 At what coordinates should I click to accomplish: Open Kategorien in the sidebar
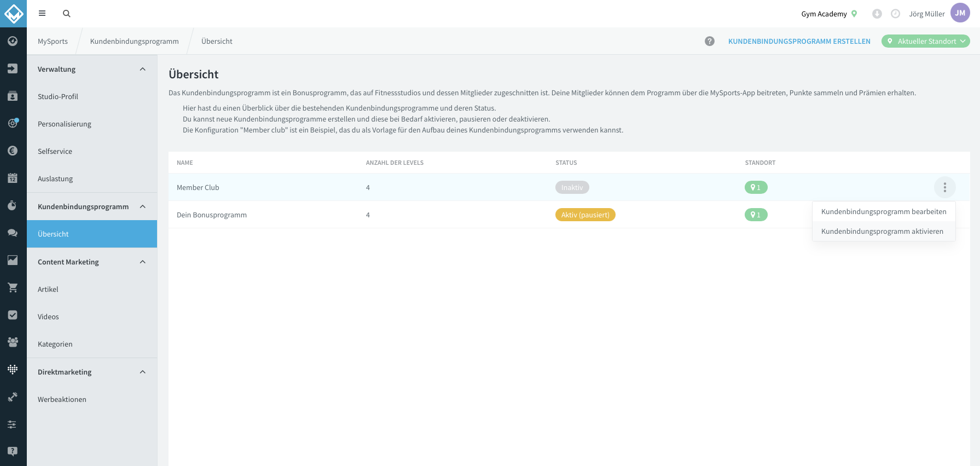pos(92,344)
